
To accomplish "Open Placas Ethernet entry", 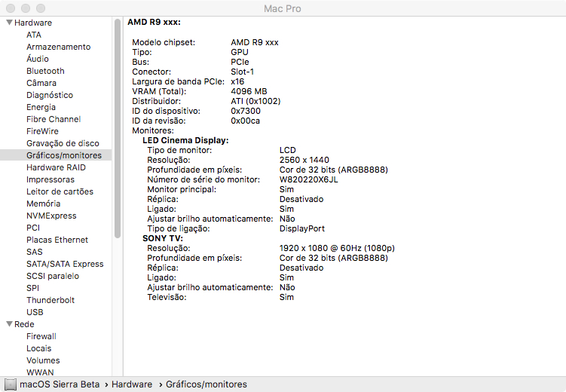I will 57,240.
